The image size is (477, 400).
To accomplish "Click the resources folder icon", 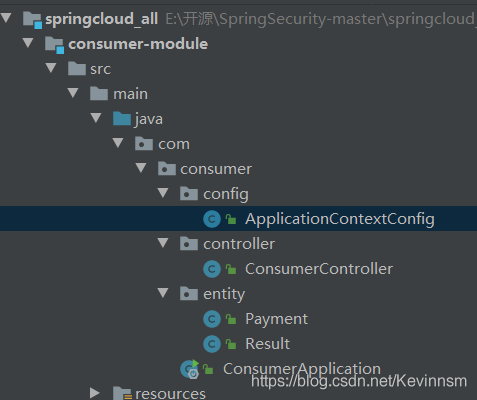I will coord(122,393).
